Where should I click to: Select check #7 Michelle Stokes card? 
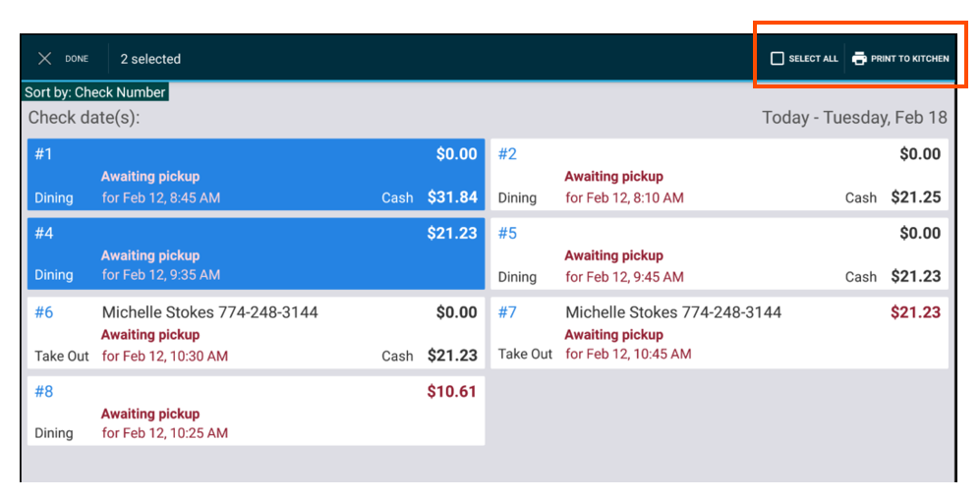719,334
